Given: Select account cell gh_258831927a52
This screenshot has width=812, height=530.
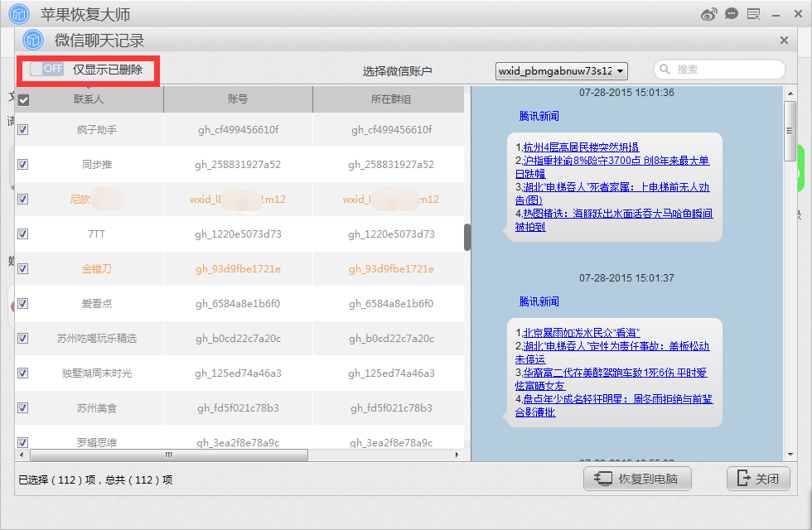Looking at the screenshot, I should pos(239,164).
